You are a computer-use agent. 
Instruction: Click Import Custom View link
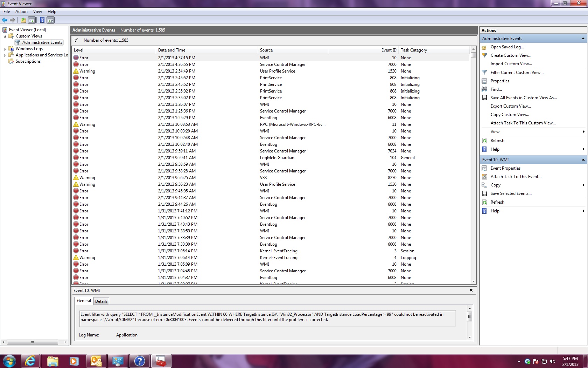tap(511, 64)
